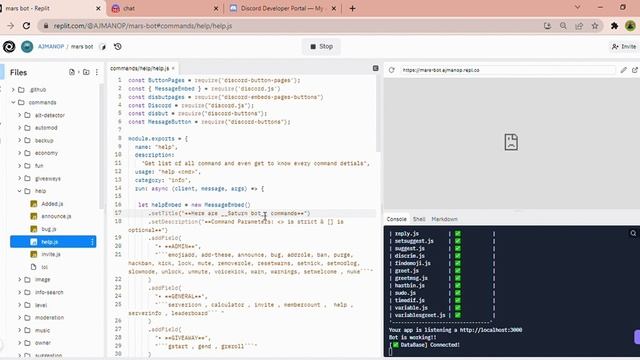Open bug.js file

tap(49, 229)
